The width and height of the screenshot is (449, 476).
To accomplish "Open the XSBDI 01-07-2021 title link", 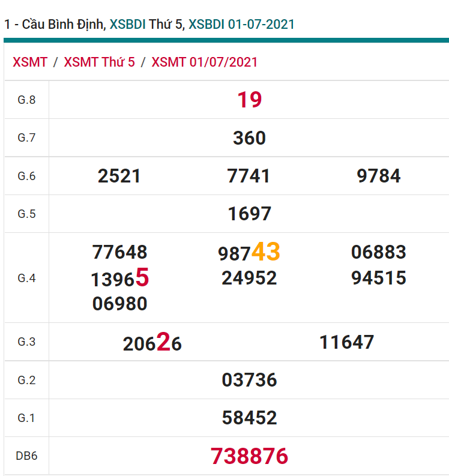I will (x=241, y=25).
